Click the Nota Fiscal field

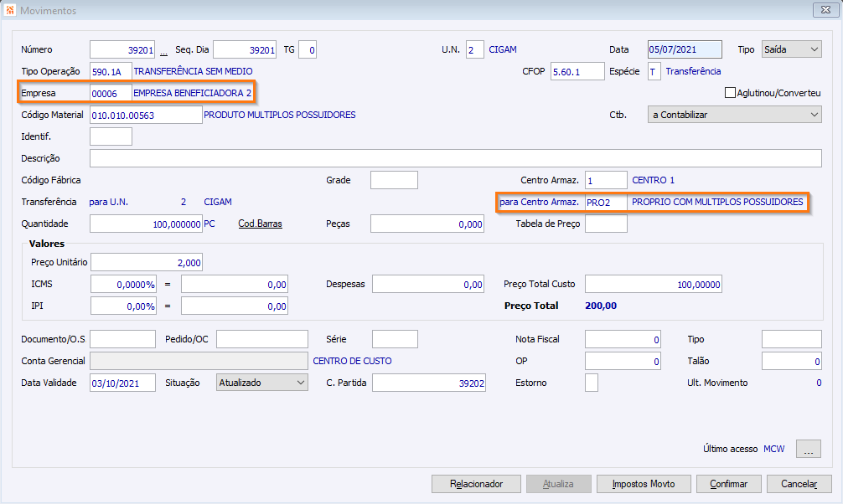[623, 339]
